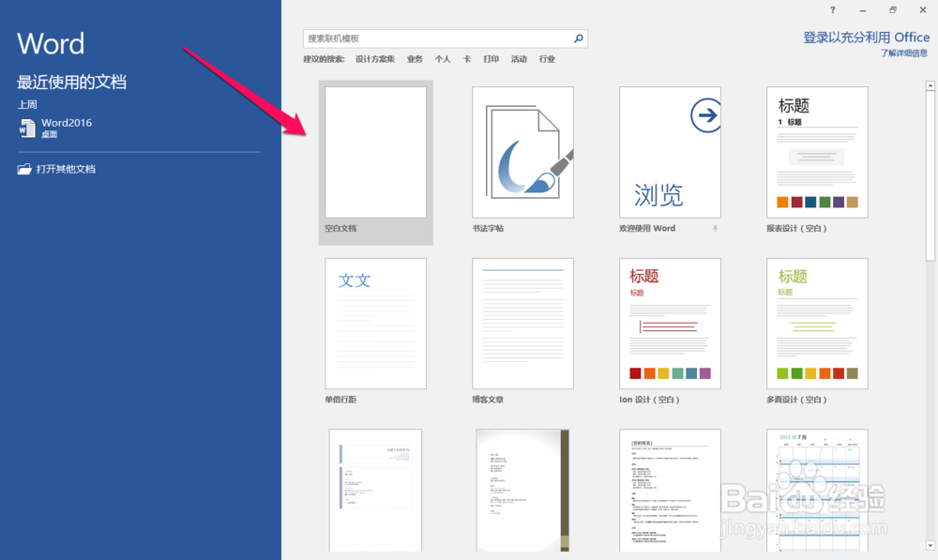Screen dimensions: 938x560
Task: Click the 空白文档 label text
Action: point(340,229)
